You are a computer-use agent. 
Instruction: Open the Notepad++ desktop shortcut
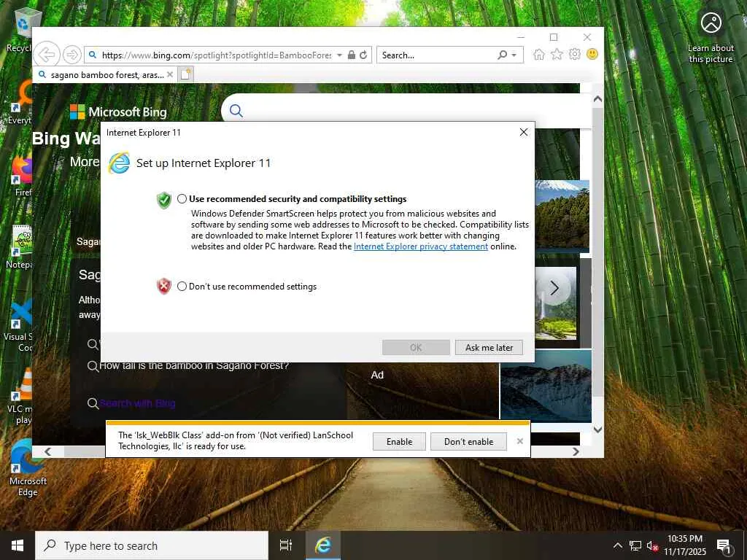click(20, 248)
